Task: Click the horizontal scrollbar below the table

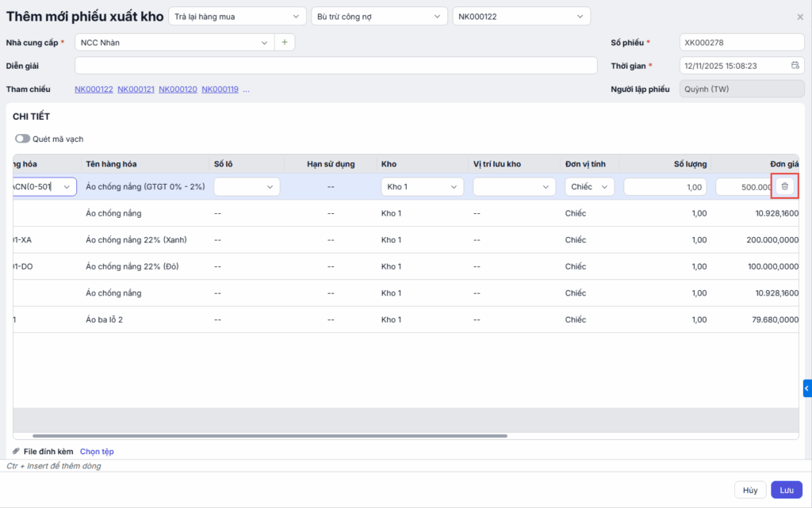Action: (270, 435)
